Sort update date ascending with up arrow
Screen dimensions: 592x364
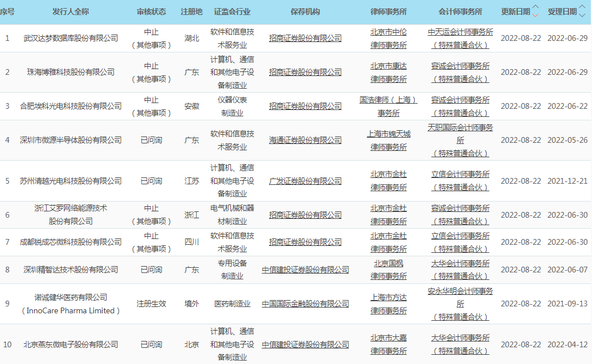536,7
